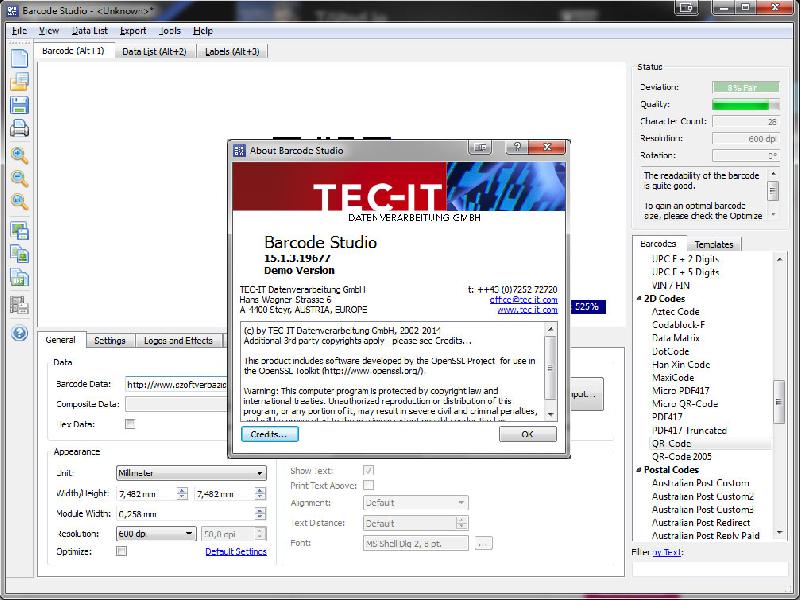Image resolution: width=800 pixels, height=600 pixels.
Task: Click the Module Width spinner arrows
Action: (260, 513)
